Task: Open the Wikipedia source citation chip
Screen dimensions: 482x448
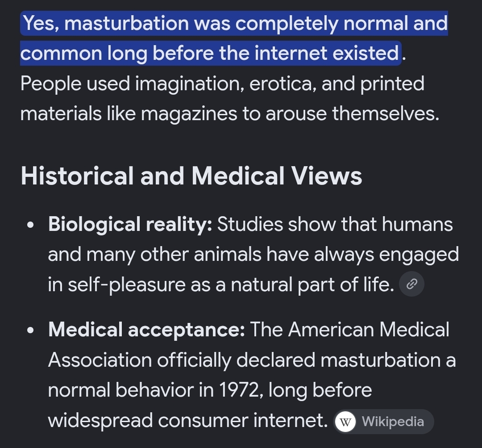Action: [x=384, y=422]
